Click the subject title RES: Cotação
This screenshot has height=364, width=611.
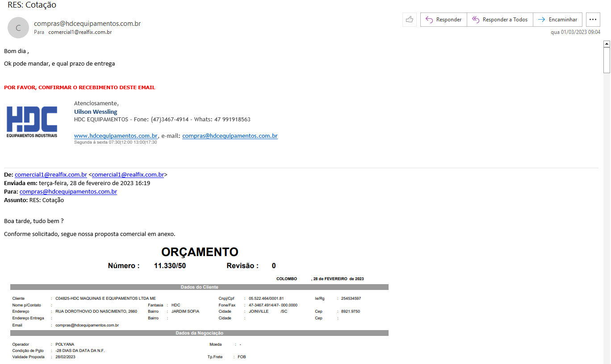coord(32,5)
